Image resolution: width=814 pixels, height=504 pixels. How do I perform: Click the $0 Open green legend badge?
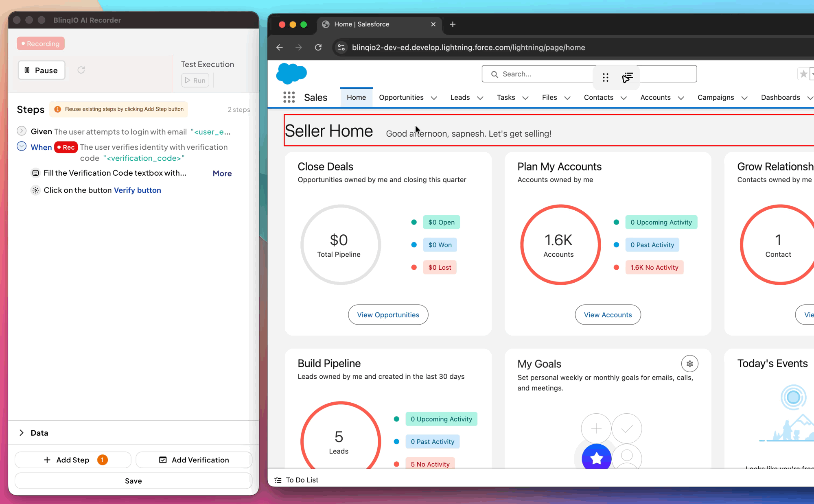(x=441, y=222)
